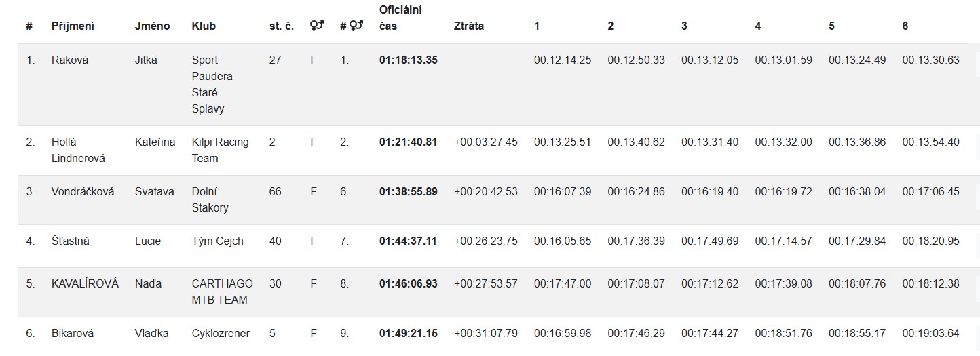Click lap 6 column header
The width and height of the screenshot is (980, 356).
point(905,26)
